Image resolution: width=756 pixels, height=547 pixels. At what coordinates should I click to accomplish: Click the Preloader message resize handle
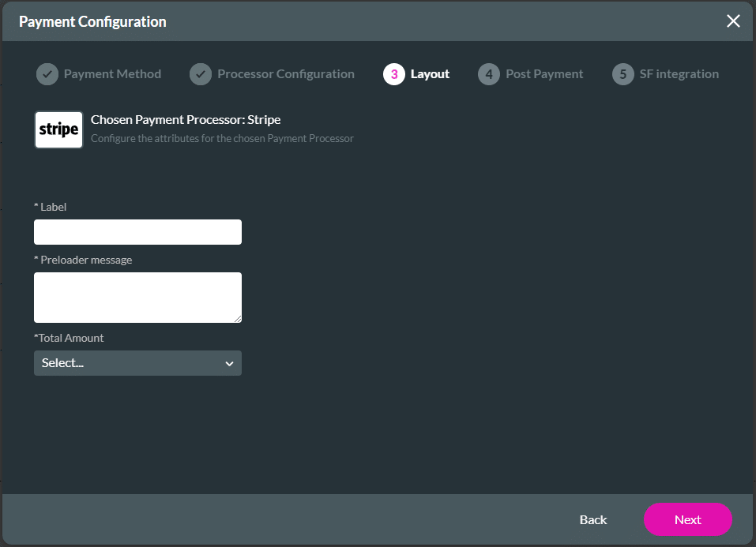point(239,319)
